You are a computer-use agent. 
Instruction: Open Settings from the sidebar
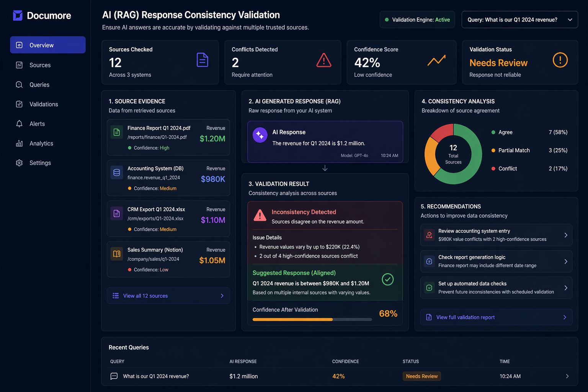(48, 163)
